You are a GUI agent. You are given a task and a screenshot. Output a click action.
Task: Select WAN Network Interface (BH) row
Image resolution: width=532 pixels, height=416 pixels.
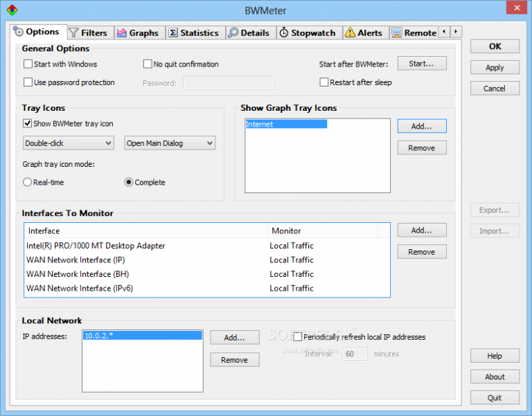[x=207, y=274]
